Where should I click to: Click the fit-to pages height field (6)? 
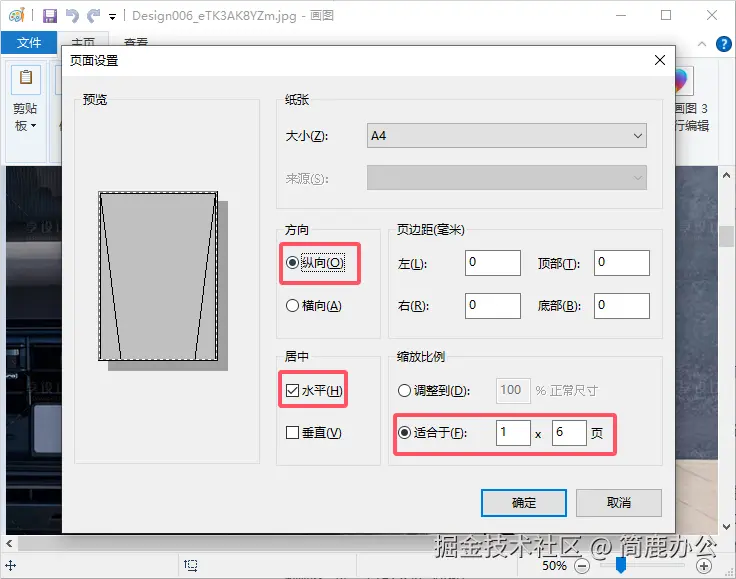pyautogui.click(x=569, y=433)
